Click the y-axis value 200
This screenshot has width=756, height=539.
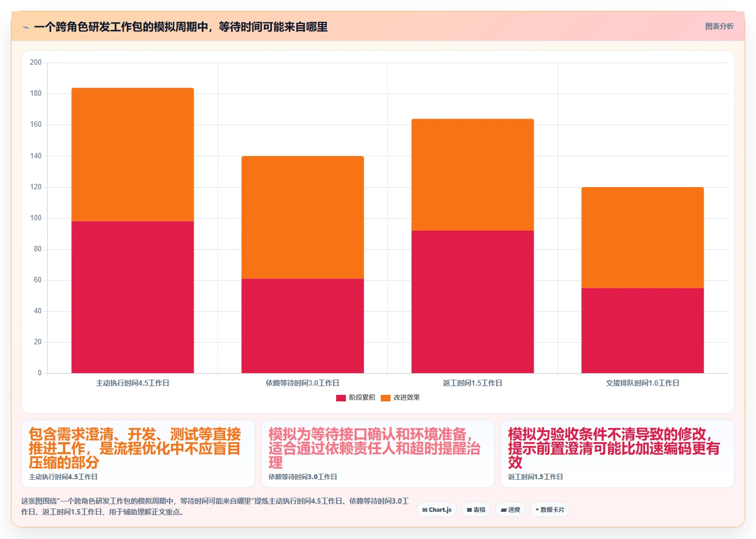click(36, 63)
